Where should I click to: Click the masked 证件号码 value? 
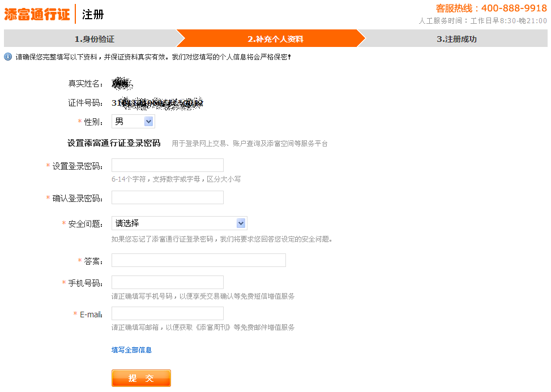(157, 103)
